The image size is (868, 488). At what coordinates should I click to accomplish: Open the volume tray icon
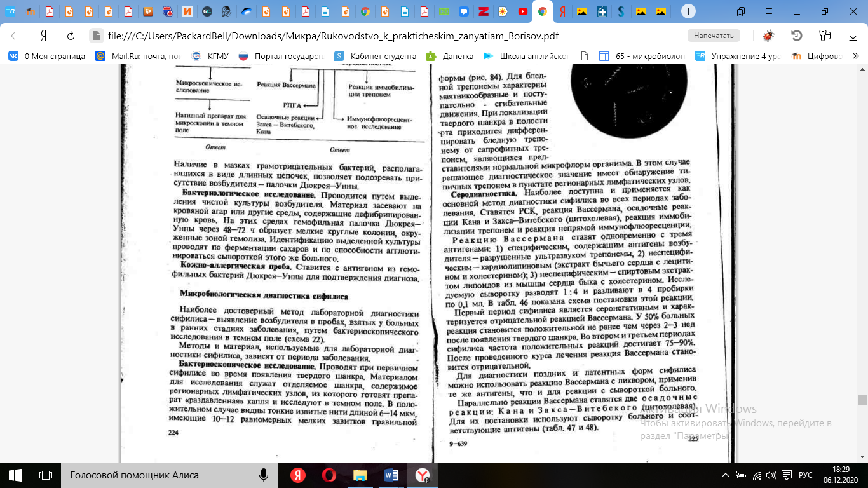(771, 475)
